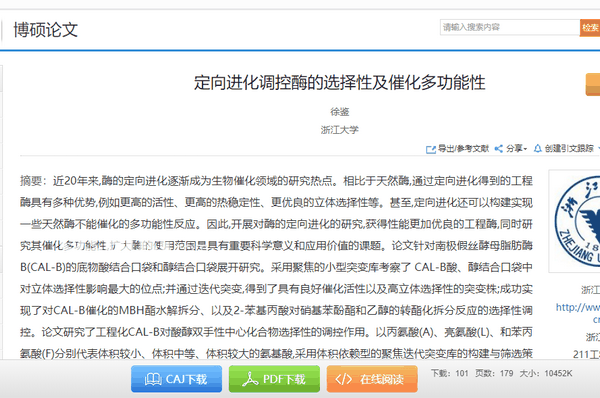Click the 页数: 179 page count text
The width and height of the screenshot is (600, 398).
(494, 373)
